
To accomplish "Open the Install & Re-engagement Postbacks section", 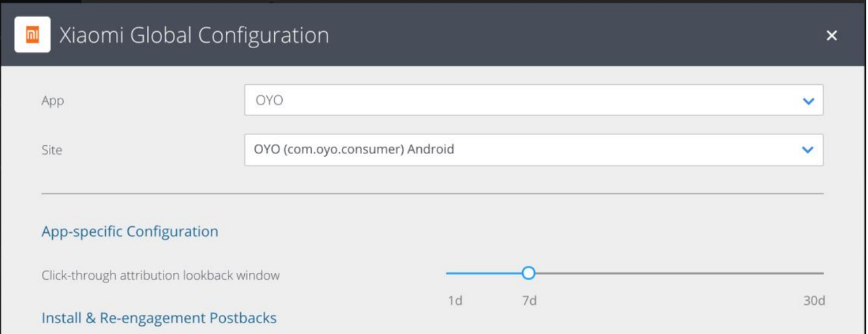I will pyautogui.click(x=159, y=318).
